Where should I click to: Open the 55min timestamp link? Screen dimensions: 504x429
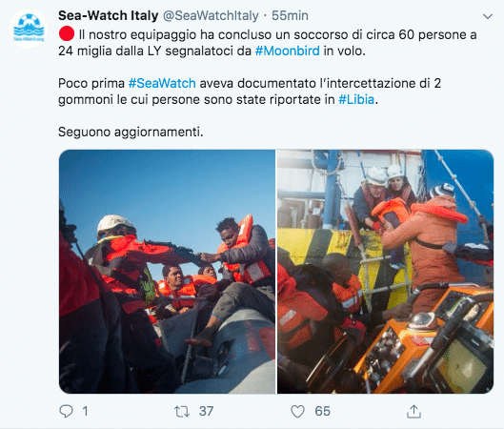pos(290,15)
